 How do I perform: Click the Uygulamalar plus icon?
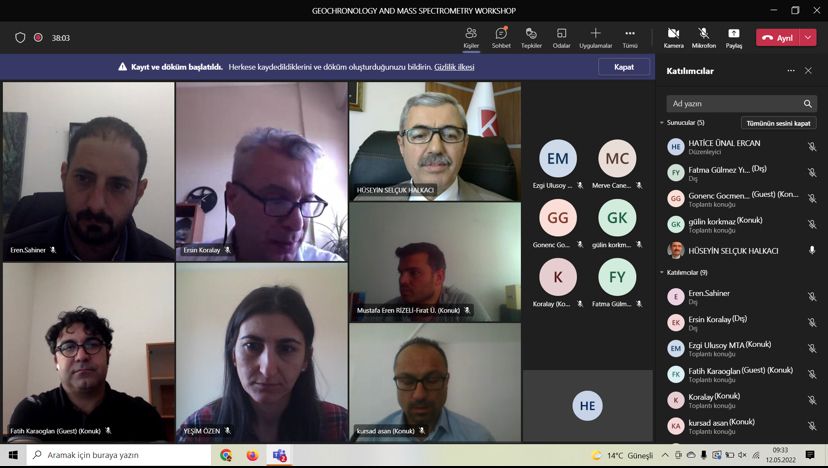pos(595,33)
